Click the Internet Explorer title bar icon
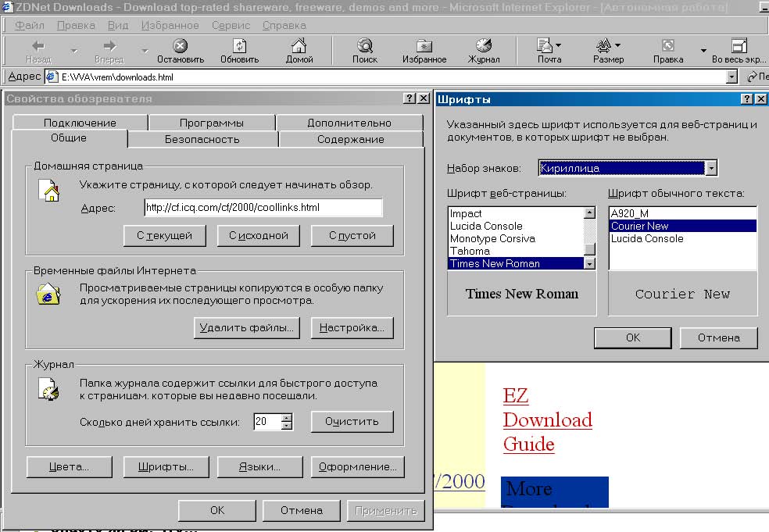 click(7, 7)
